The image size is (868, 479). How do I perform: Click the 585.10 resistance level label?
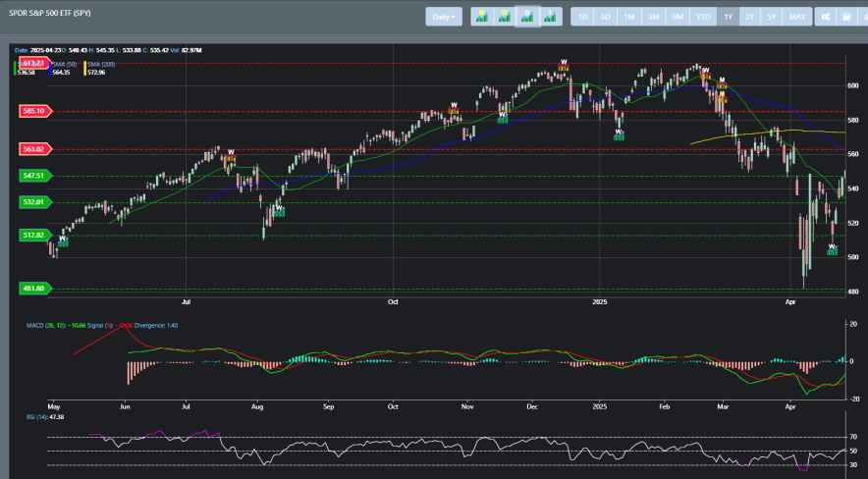coord(35,111)
